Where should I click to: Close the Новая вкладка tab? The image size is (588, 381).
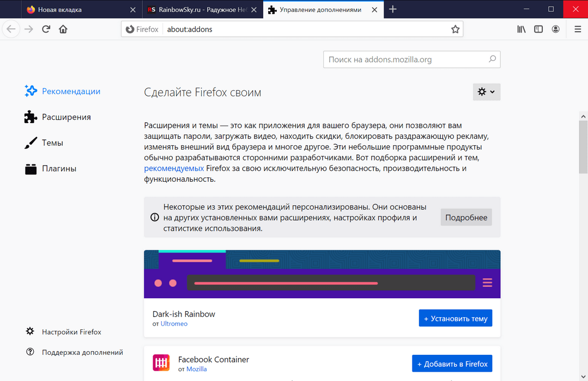pos(133,10)
